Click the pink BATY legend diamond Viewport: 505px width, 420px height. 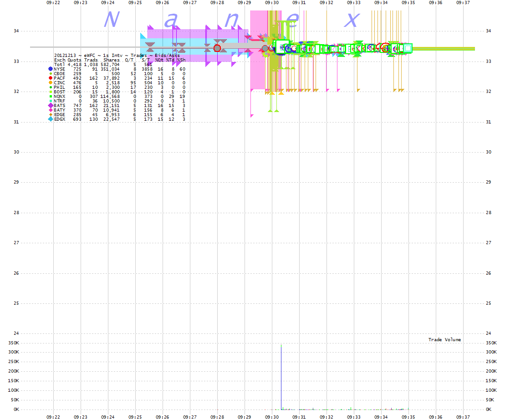[51, 110]
